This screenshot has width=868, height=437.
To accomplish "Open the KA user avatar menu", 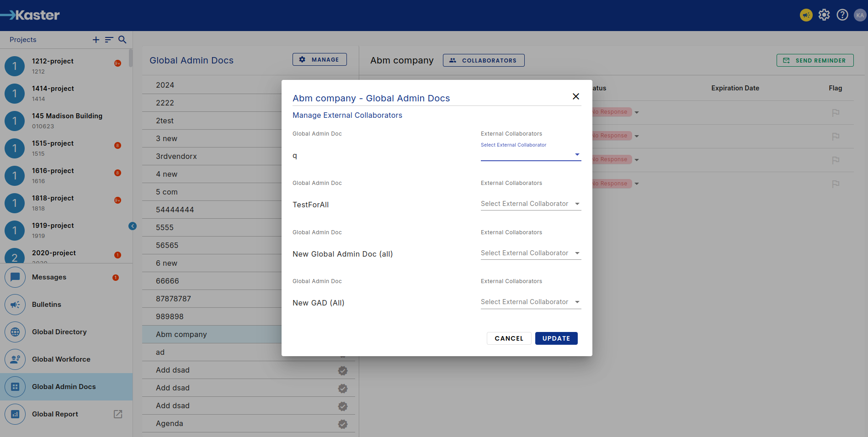I will 860,15.
